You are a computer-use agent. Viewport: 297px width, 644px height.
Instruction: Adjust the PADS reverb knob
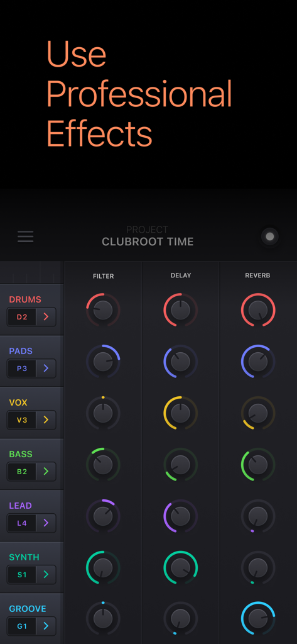pos(258,362)
